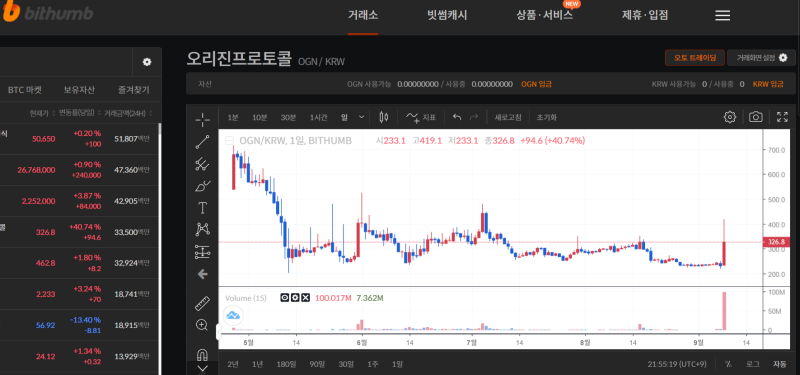Toggle Volume indicator visibility eye icon
Image resolution: width=800 pixels, height=375 pixels.
click(x=285, y=297)
